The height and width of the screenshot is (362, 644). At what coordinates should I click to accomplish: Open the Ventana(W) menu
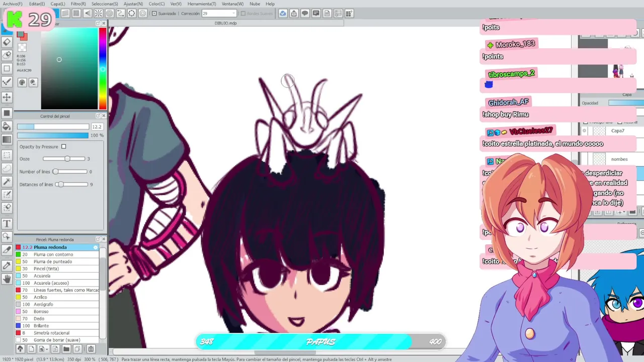[232, 4]
